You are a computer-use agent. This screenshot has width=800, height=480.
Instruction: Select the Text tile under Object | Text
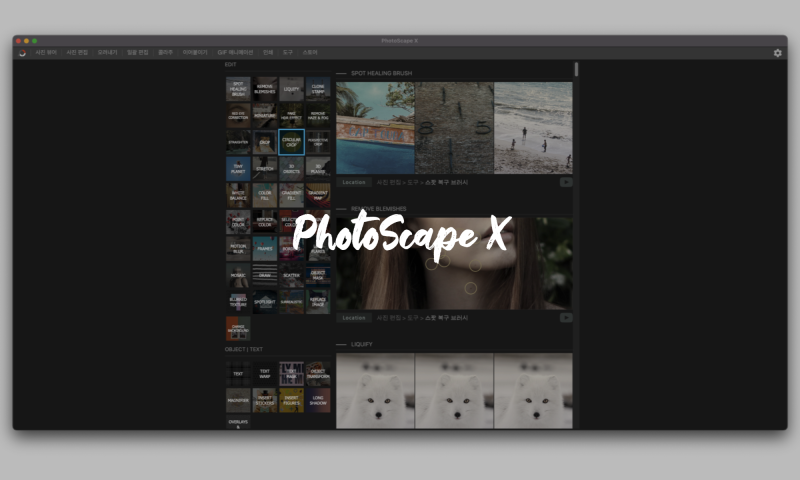(x=238, y=374)
